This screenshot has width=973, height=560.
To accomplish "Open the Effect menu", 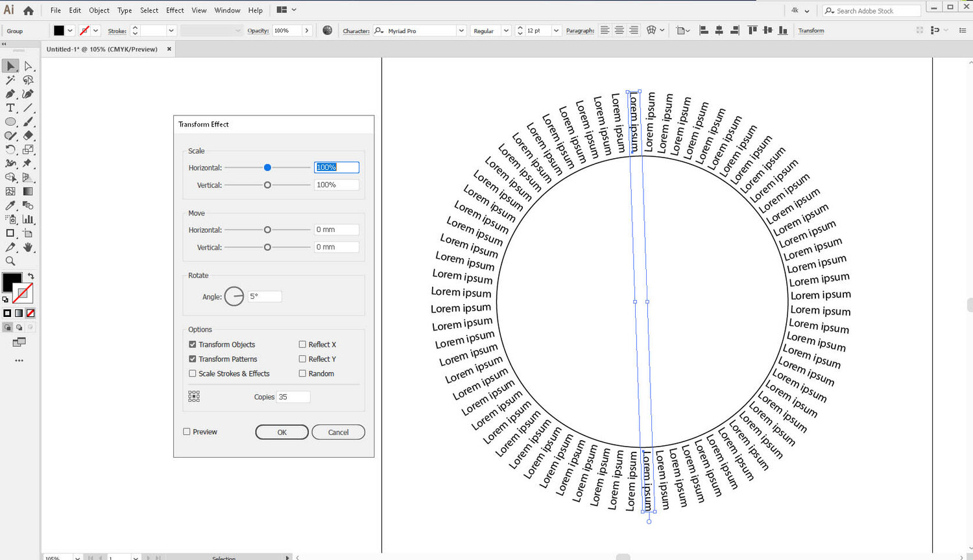I will pos(174,10).
